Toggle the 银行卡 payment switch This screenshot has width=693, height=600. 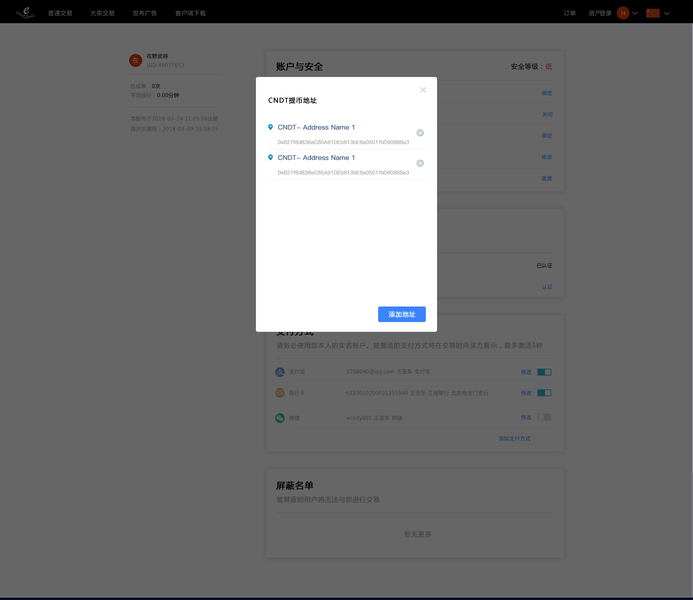(x=544, y=393)
